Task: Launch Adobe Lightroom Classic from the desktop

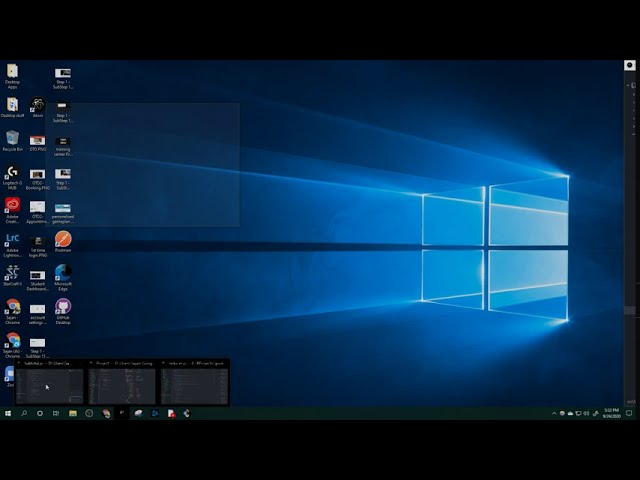Action: click(12, 240)
